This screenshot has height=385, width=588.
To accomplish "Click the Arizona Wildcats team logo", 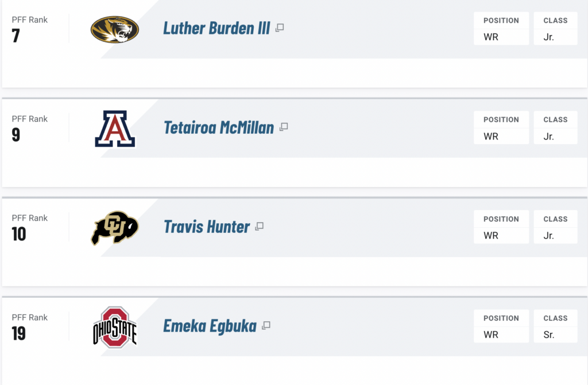I will (115, 129).
